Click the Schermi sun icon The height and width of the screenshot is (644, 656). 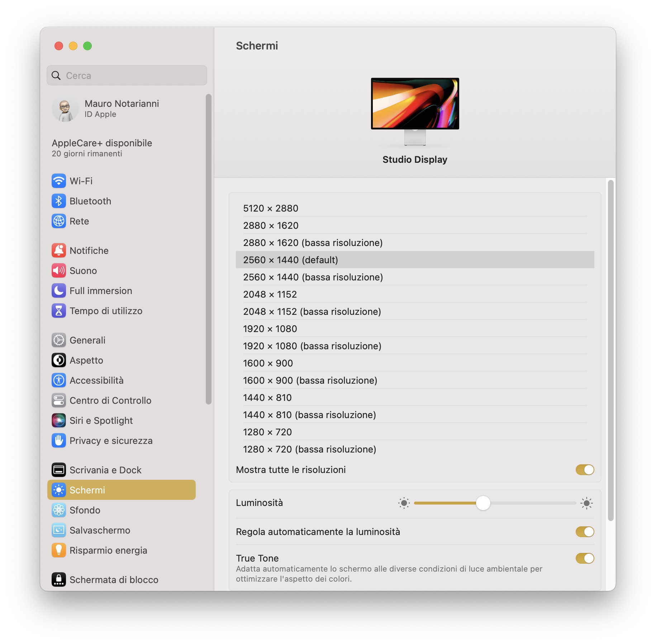(59, 490)
